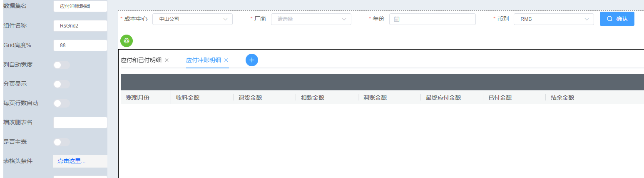Toggle the 每页行数自动 switch
The image size is (644, 178).
point(62,103)
